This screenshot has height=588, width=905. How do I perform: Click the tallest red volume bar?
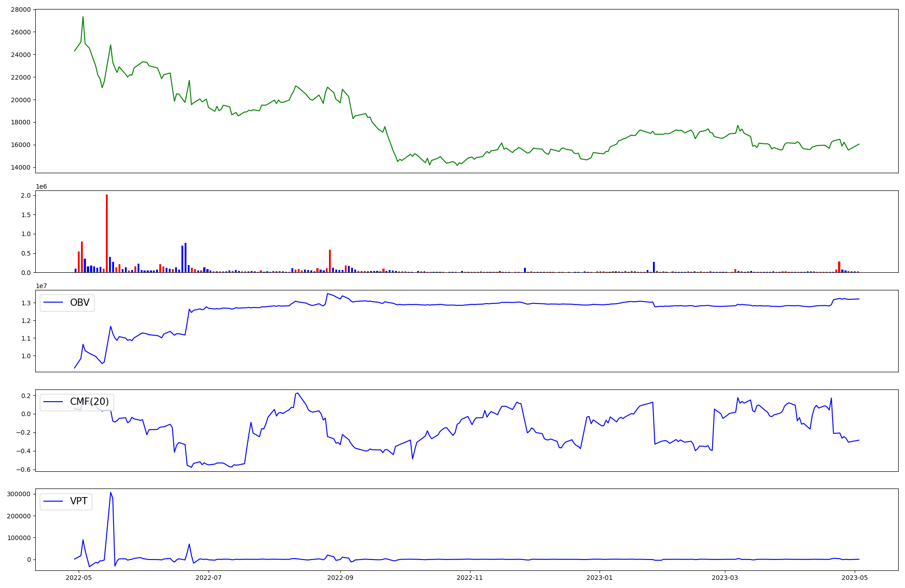[x=107, y=233]
